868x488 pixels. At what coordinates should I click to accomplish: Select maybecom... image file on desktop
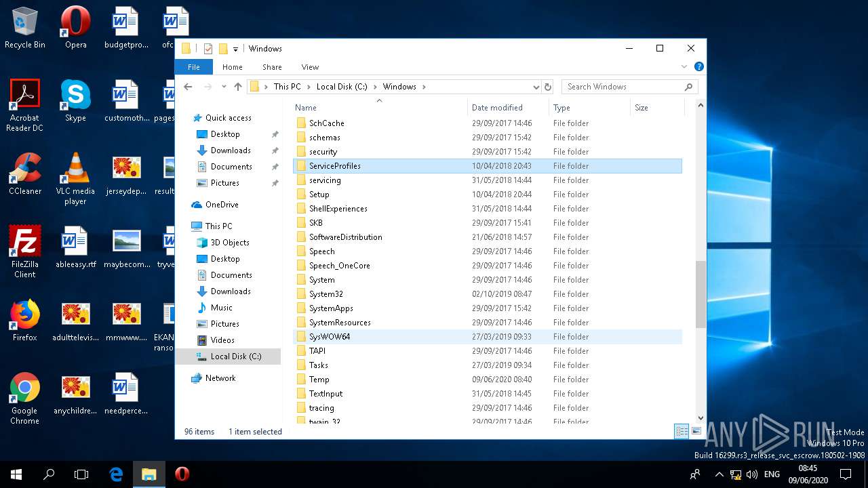point(127,247)
